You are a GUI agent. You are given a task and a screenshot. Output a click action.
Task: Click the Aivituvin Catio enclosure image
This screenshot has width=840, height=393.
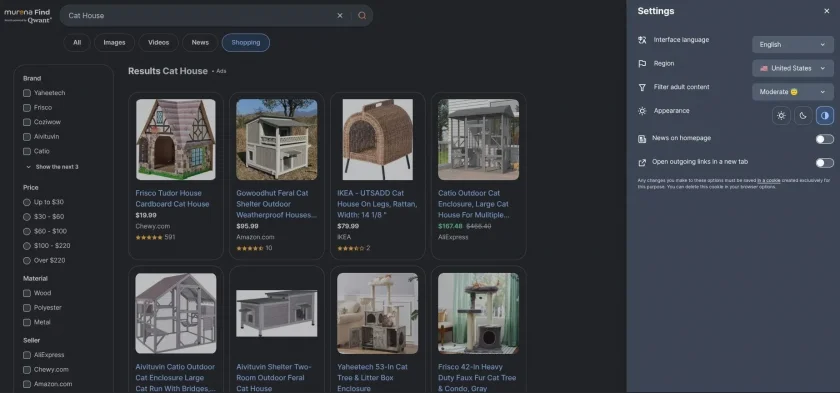(x=176, y=313)
